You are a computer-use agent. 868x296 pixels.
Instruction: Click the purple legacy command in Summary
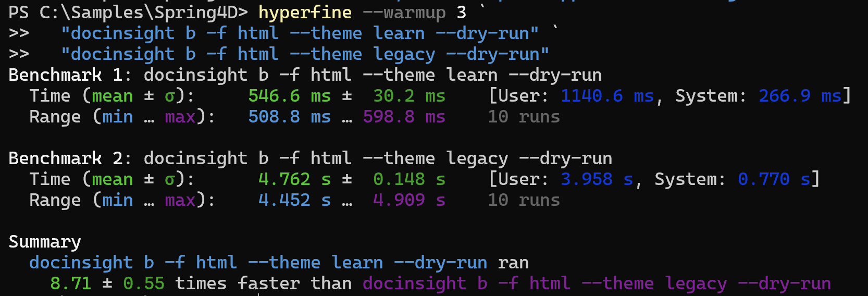597,283
